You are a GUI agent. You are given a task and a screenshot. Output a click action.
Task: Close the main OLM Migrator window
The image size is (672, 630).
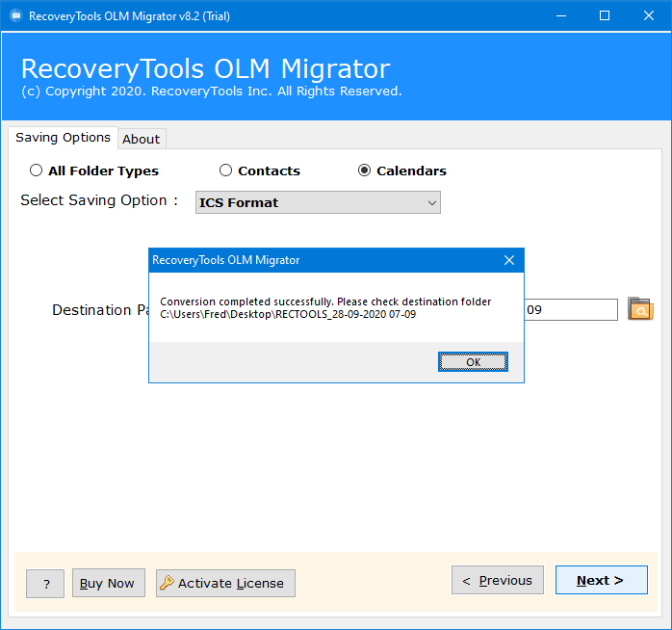(649, 15)
